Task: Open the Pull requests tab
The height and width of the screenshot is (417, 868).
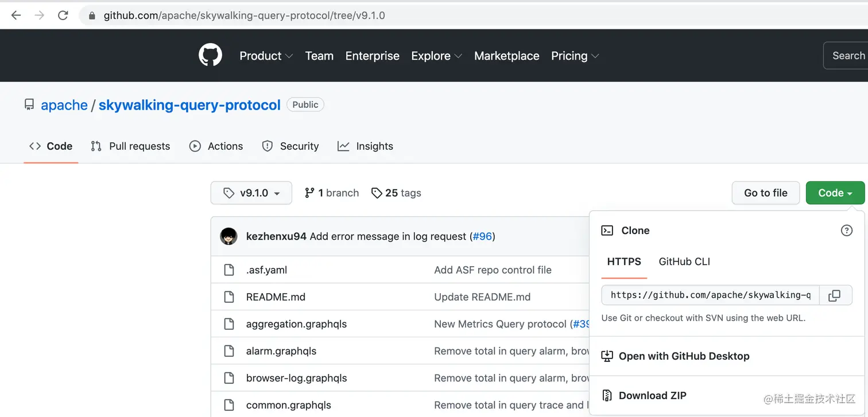Action: click(x=130, y=146)
